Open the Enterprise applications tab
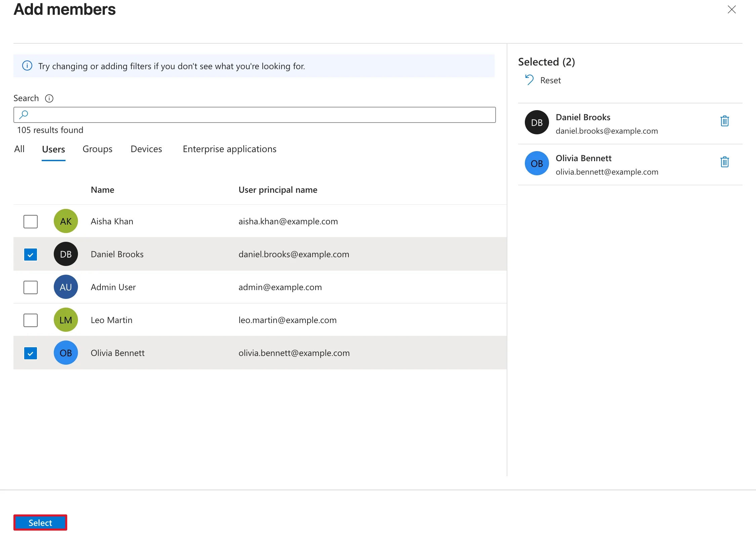Image resolution: width=756 pixels, height=544 pixels. point(229,149)
